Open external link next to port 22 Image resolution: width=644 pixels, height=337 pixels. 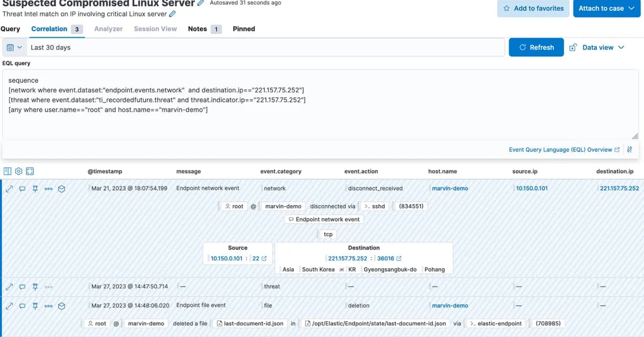pyautogui.click(x=264, y=259)
